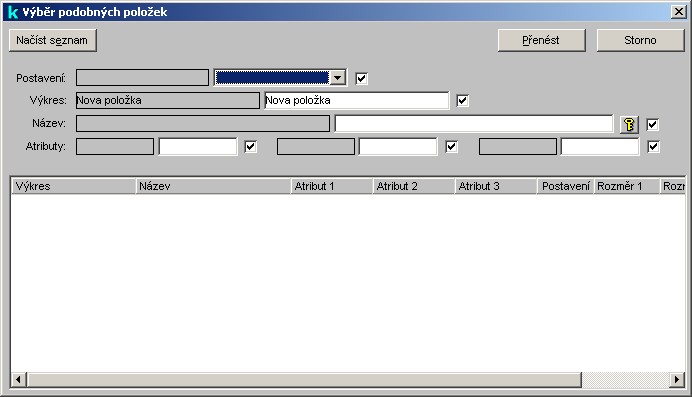Click the Atribut 2 column header
Viewport: 692px width, 397px height.
(x=414, y=186)
